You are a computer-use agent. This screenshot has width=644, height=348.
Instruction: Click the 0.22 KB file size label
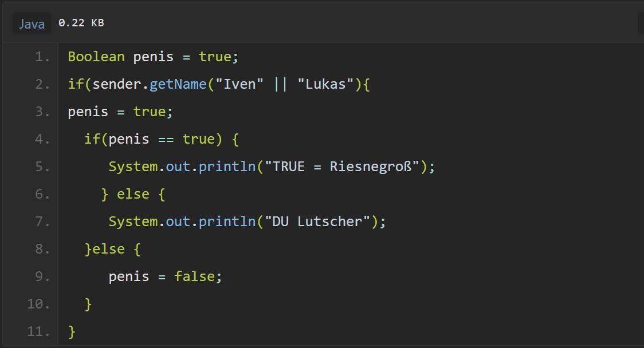click(x=81, y=23)
